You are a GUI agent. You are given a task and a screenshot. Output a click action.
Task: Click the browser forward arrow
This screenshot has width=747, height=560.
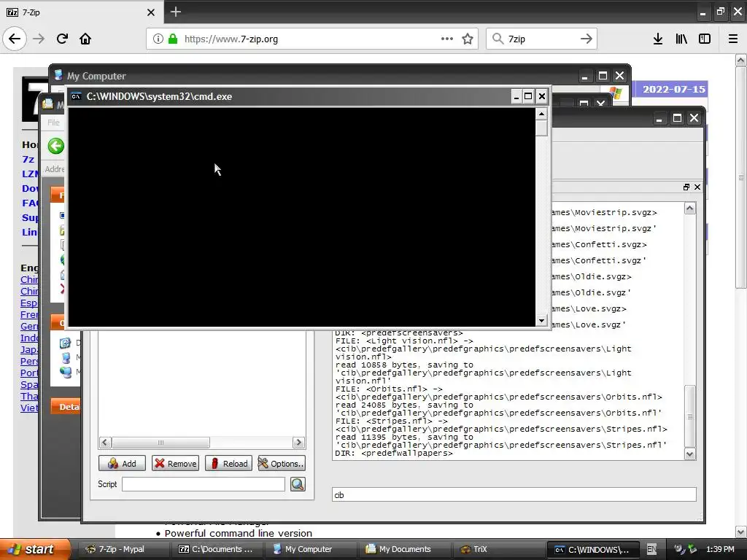tap(39, 39)
